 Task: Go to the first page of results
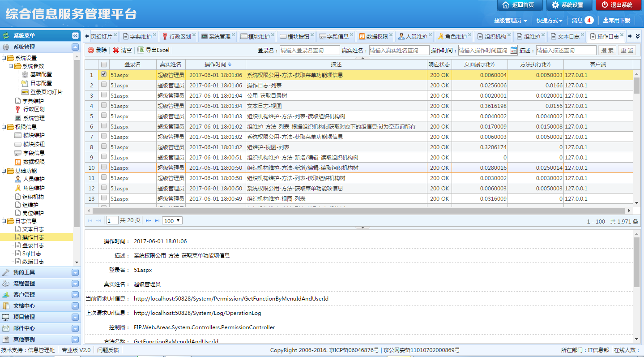pyautogui.click(x=90, y=221)
